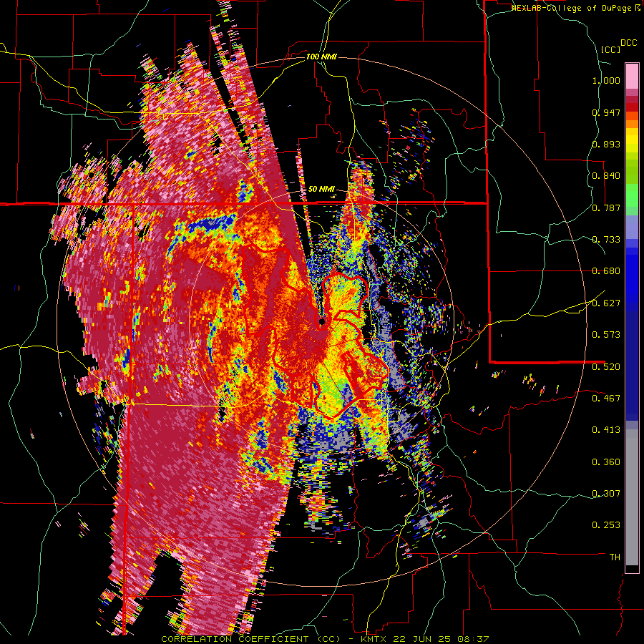Select the 0.413 color scale value

[606, 430]
